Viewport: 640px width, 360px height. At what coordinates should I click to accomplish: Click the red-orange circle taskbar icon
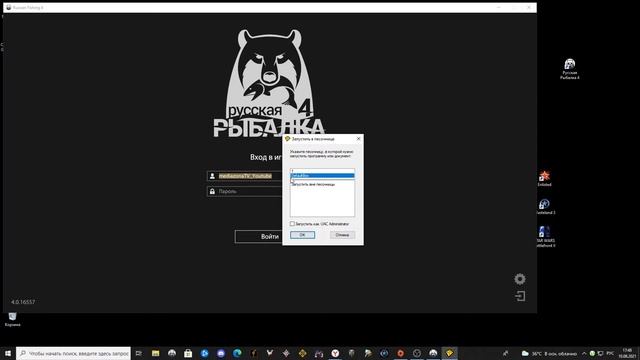[400, 353]
